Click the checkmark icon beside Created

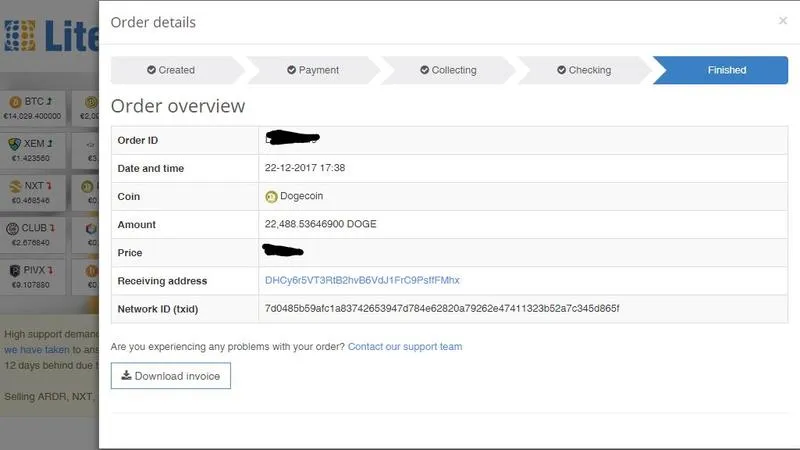click(x=152, y=70)
